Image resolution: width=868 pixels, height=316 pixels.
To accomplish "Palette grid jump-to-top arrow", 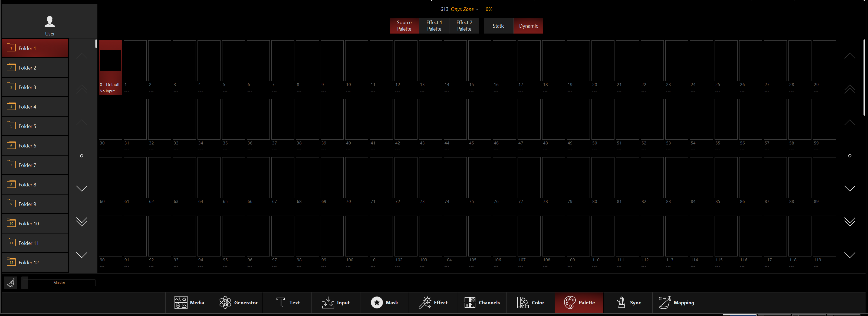I will click(850, 55).
